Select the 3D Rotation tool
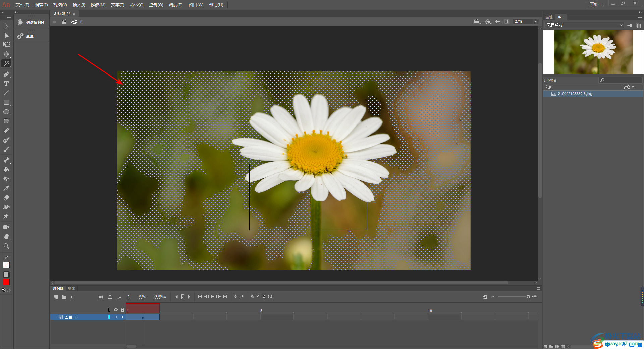Screen dimensions: 644x349 [6, 54]
